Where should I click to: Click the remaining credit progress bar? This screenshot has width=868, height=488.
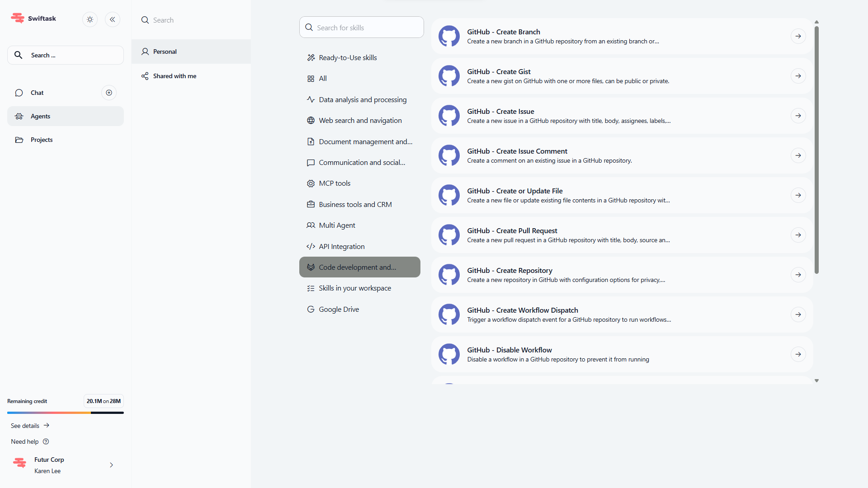coord(66,413)
